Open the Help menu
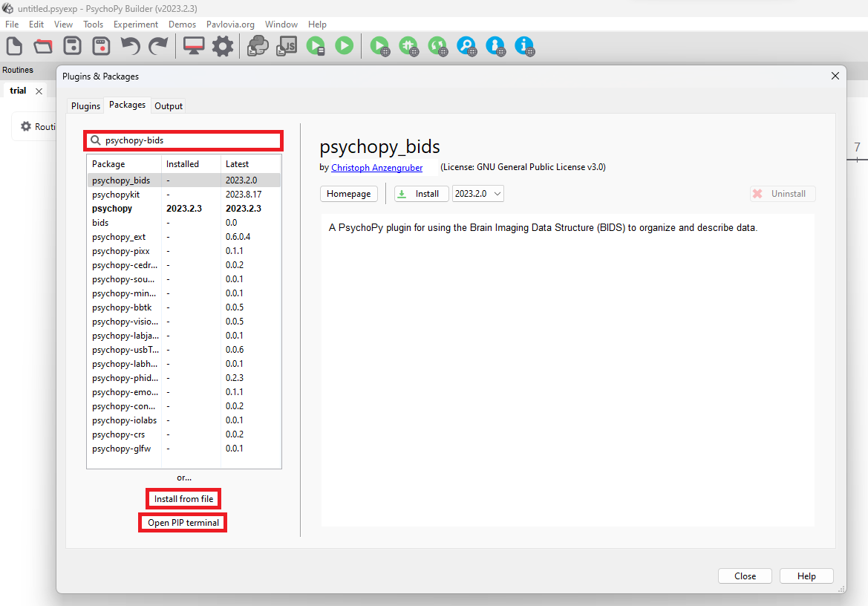Image resolution: width=868 pixels, height=606 pixels. tap(317, 25)
